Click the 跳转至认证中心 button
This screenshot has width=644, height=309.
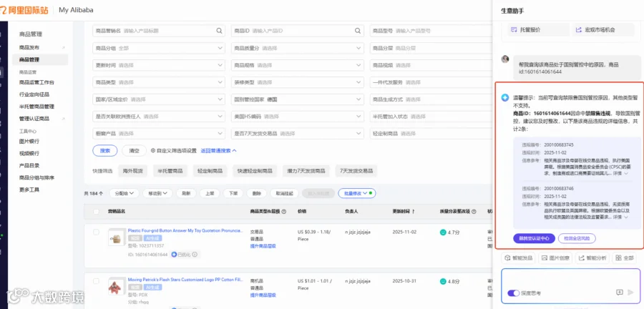[534, 238]
